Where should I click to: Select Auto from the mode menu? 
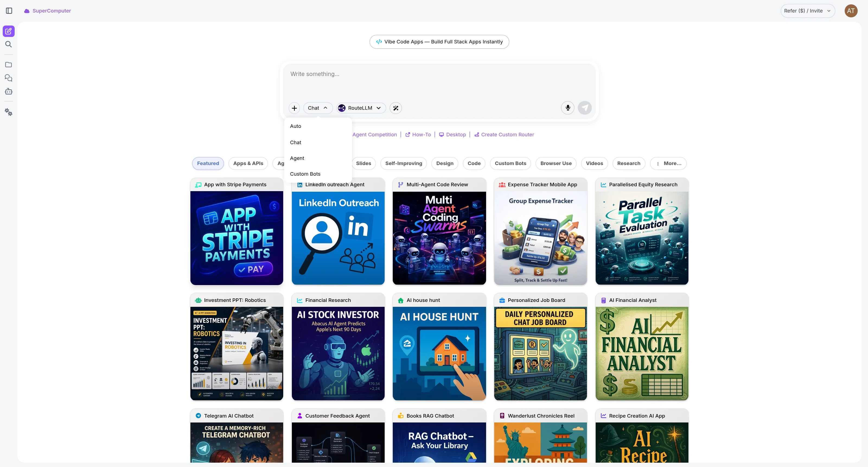point(318,126)
